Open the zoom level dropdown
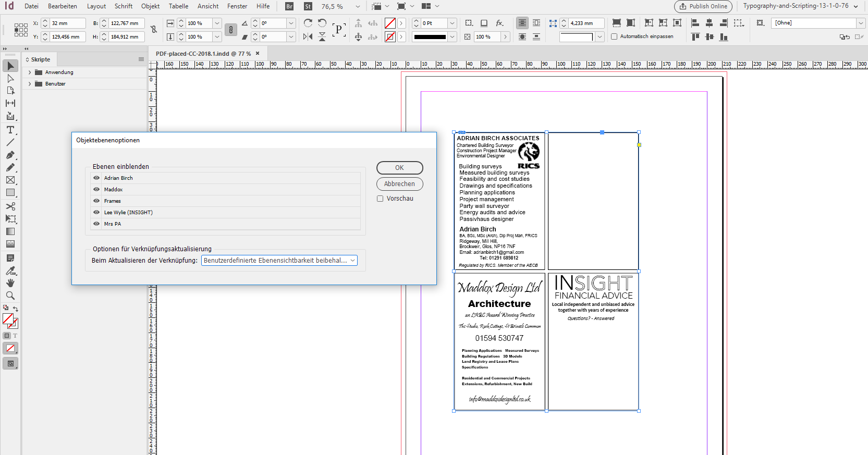Image resolution: width=868 pixels, height=455 pixels. click(358, 6)
